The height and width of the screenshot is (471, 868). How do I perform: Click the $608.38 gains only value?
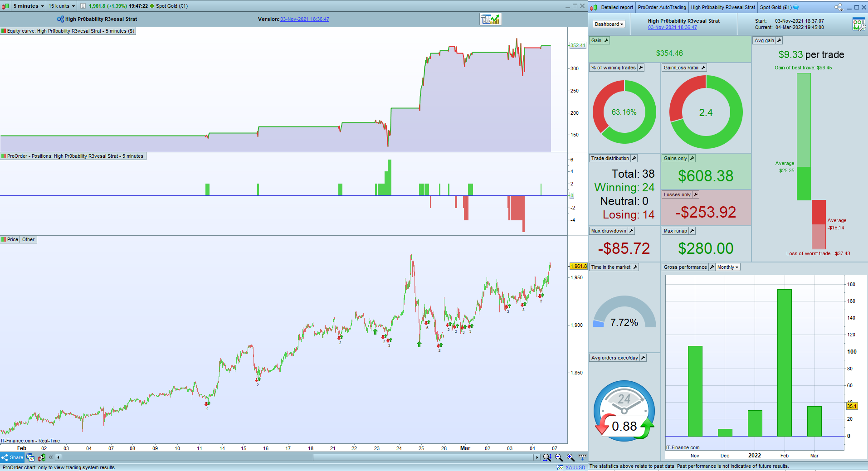pyautogui.click(x=706, y=176)
